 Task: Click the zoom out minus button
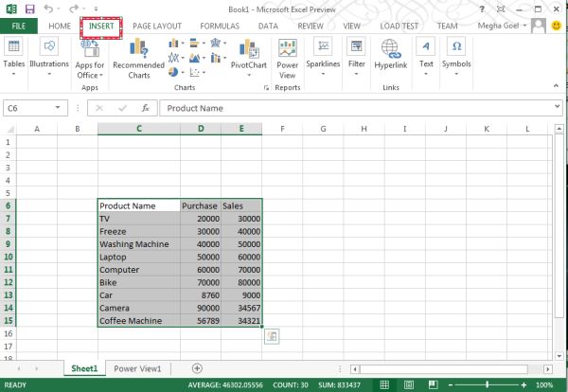point(451,384)
